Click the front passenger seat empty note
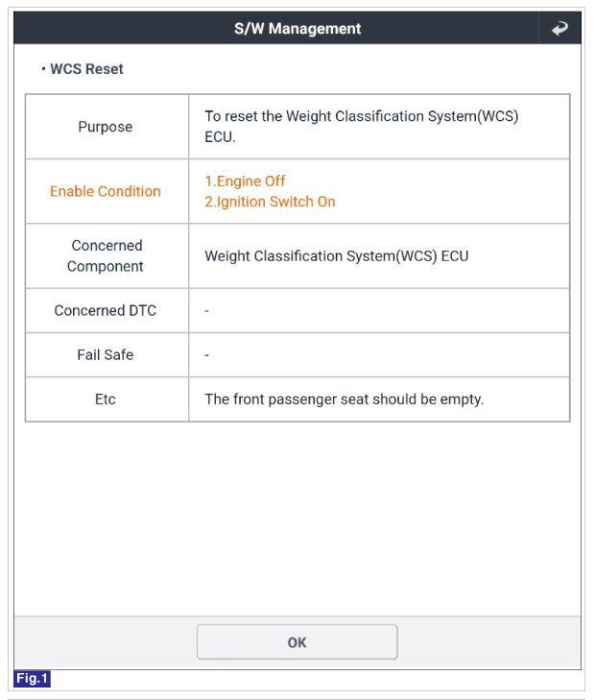This screenshot has height=700, width=595. tap(344, 398)
